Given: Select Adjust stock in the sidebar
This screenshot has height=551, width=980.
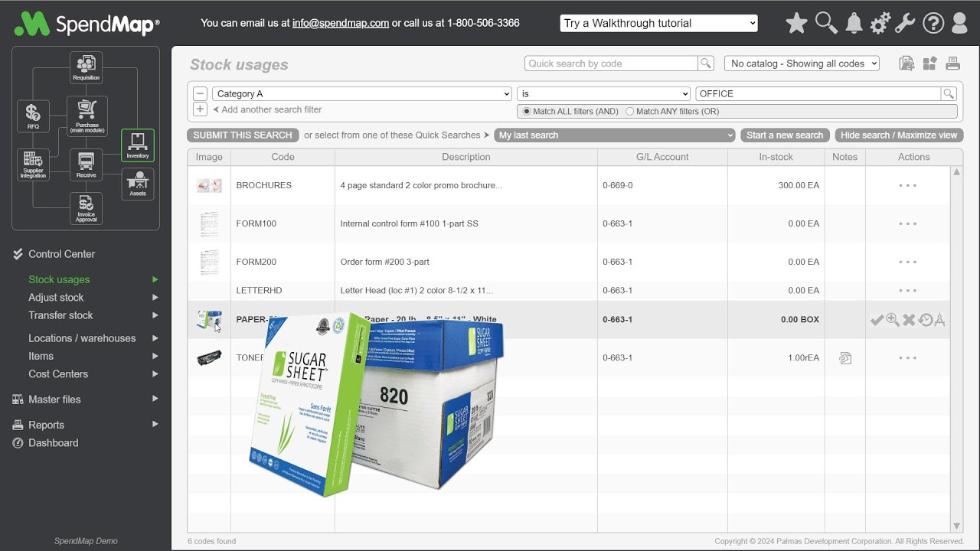Looking at the screenshot, I should [x=56, y=297].
